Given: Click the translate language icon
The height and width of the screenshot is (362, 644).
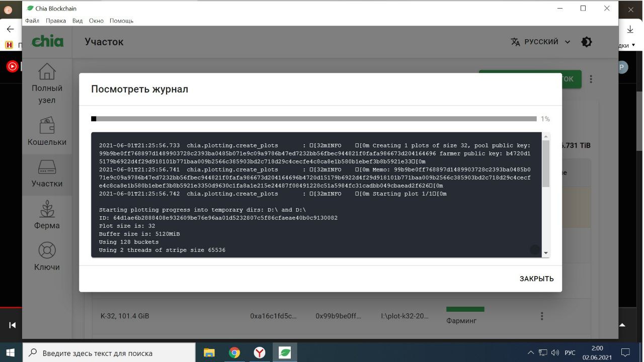Looking at the screenshot, I should (x=515, y=42).
